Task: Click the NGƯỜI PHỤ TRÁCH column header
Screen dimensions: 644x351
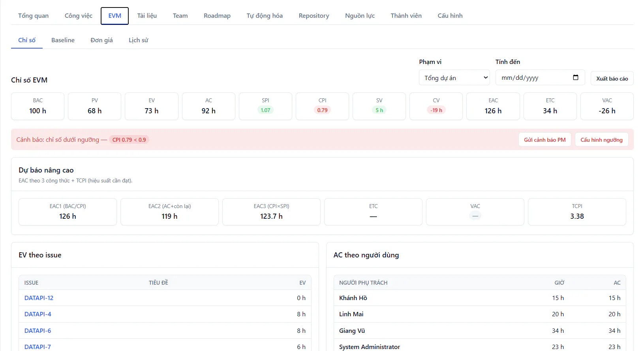Action: click(x=363, y=283)
